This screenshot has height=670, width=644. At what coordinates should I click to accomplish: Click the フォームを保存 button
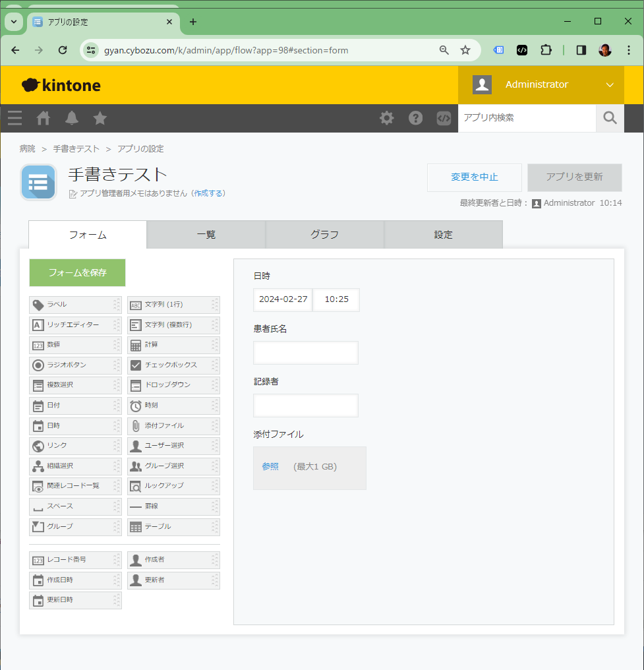pyautogui.click(x=77, y=272)
